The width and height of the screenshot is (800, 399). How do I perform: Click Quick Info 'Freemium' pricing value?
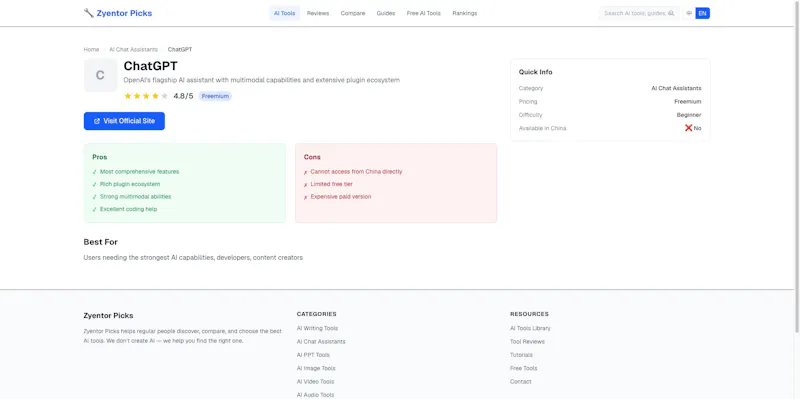point(688,102)
